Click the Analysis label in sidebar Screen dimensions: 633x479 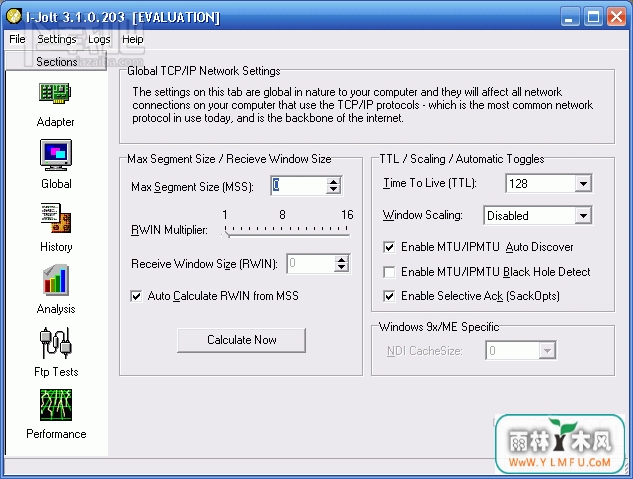pyautogui.click(x=56, y=309)
